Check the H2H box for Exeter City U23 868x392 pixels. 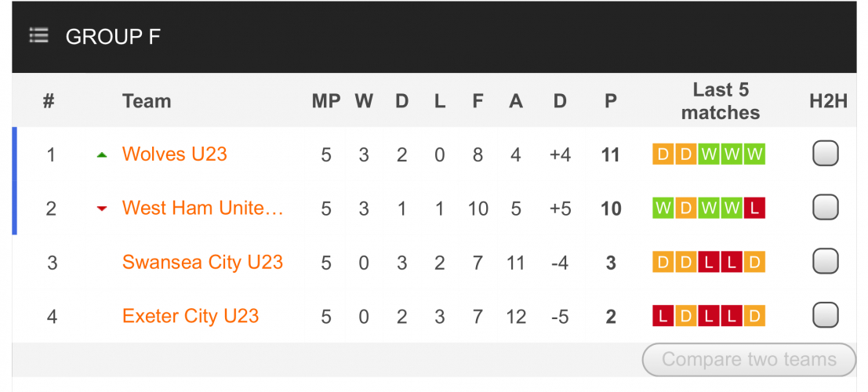825,315
